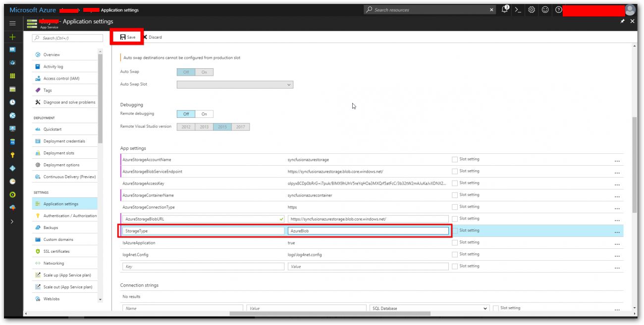Screen dimensions: 644x325
Task: Click the main panel vertical scrollbar
Action: point(635,166)
